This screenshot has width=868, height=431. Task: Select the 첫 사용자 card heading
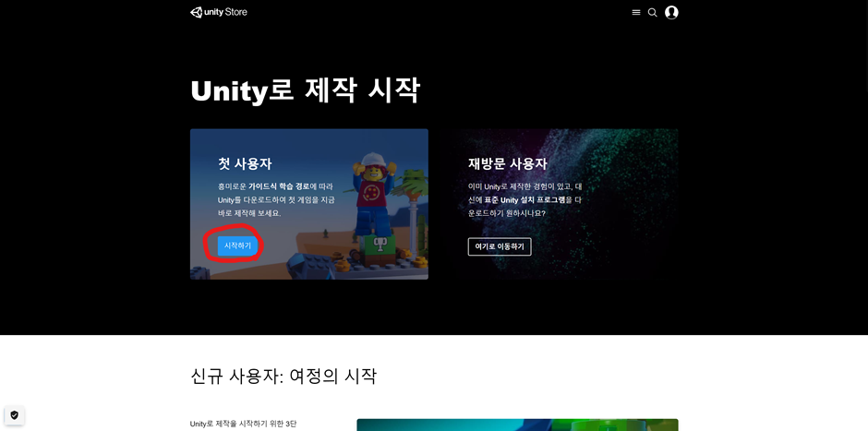tap(245, 163)
